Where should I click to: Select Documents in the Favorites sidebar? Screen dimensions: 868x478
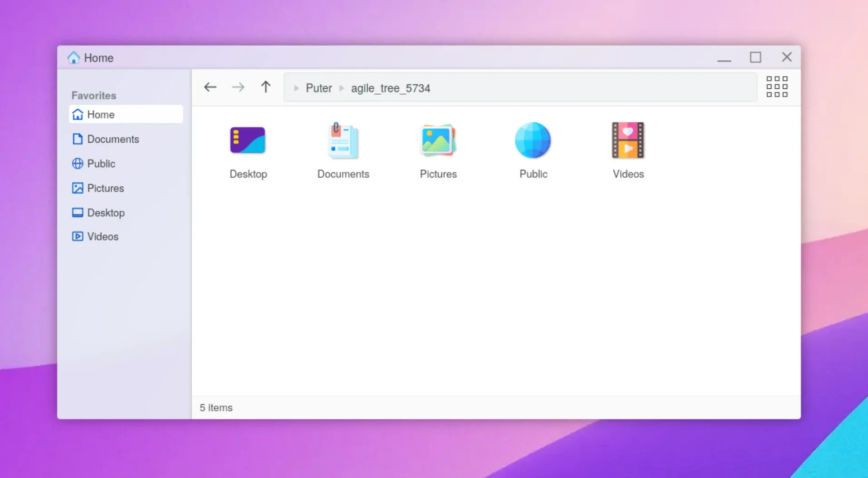click(113, 139)
